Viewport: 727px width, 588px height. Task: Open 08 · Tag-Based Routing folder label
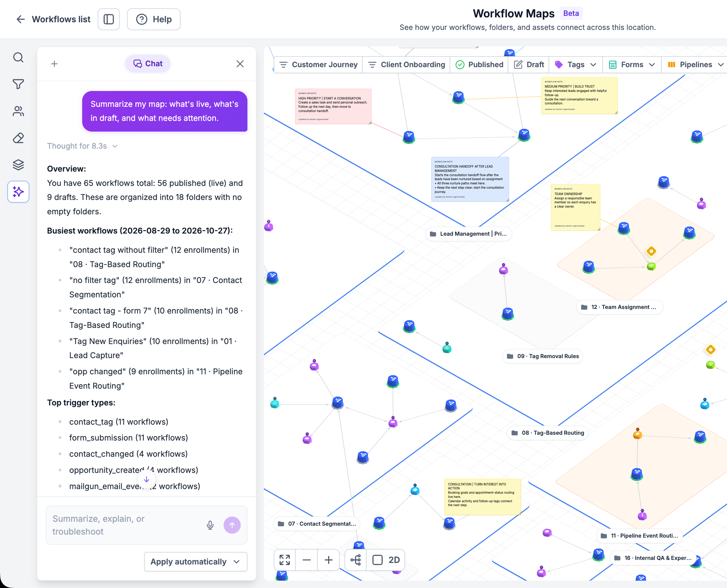pyautogui.click(x=548, y=433)
